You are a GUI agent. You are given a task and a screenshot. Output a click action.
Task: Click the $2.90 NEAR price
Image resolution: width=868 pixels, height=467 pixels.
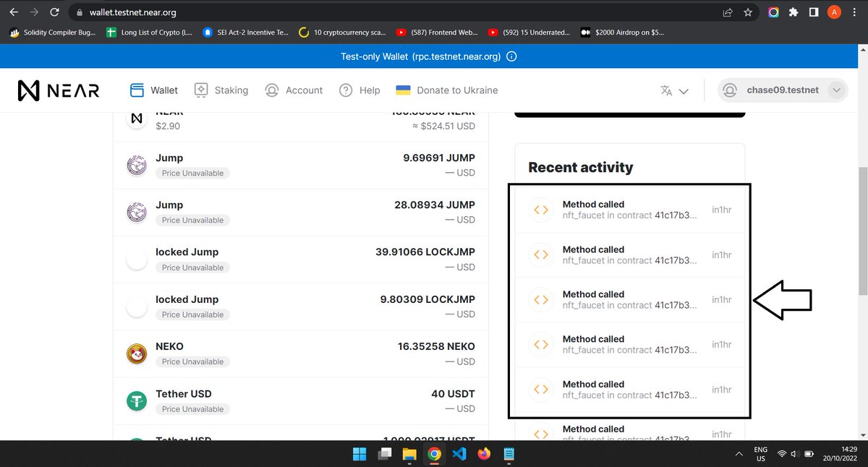[x=168, y=126]
